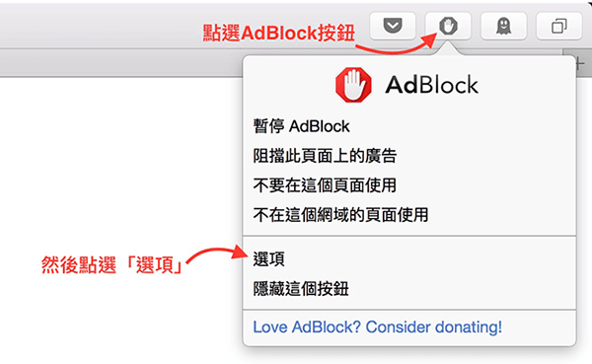Screen dimensions: 592x364
Task: Click the empty gray tab bar strip
Action: tap(120, 63)
